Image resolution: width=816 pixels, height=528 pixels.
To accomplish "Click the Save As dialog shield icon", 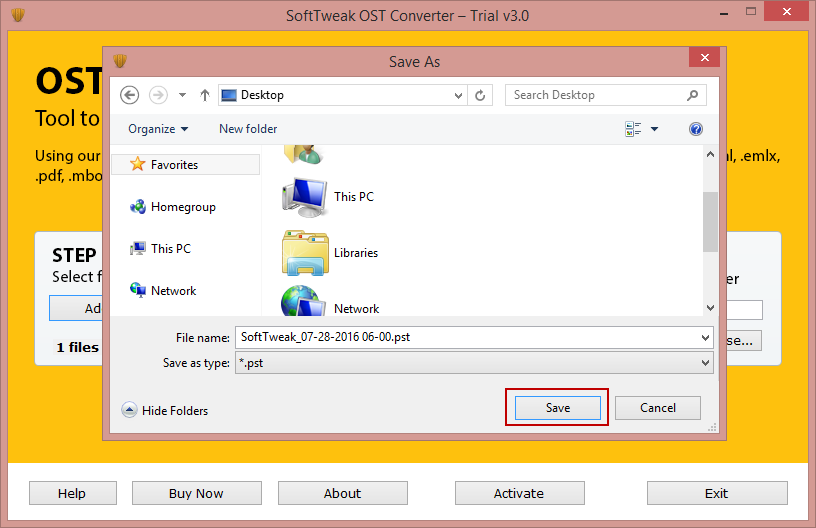I will click(x=120, y=61).
